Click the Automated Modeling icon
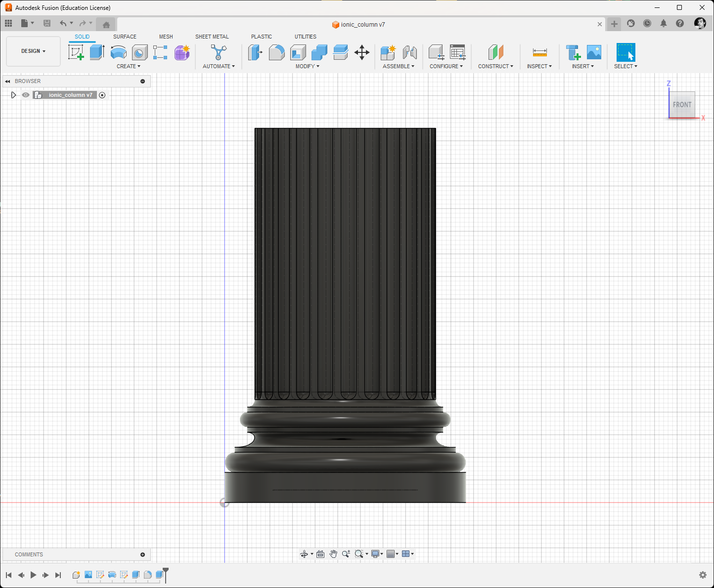714x588 pixels. [x=219, y=52]
